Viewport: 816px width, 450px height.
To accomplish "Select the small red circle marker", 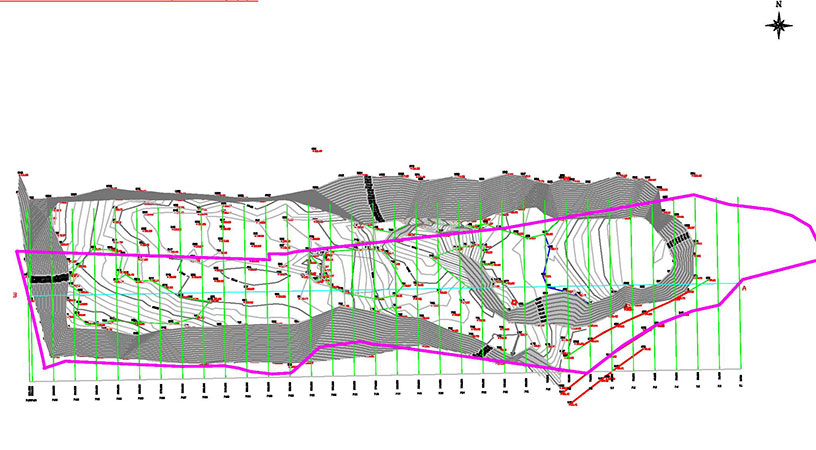I will point(514,299).
